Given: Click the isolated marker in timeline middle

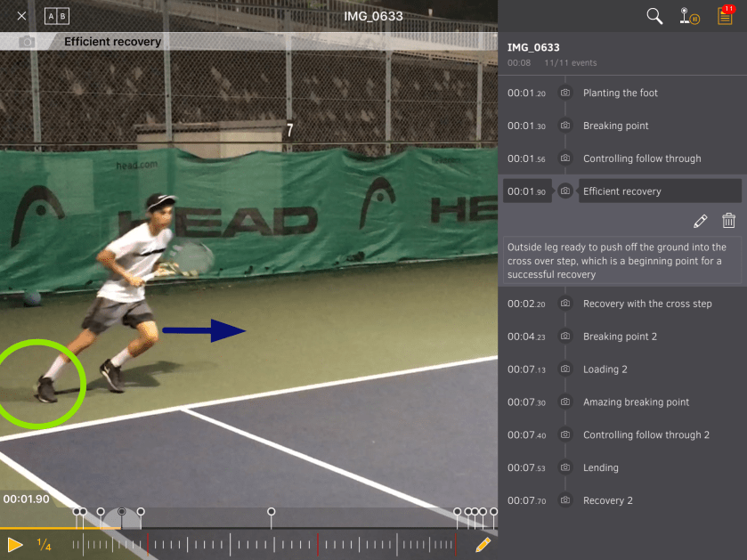Looking at the screenshot, I should 272,512.
